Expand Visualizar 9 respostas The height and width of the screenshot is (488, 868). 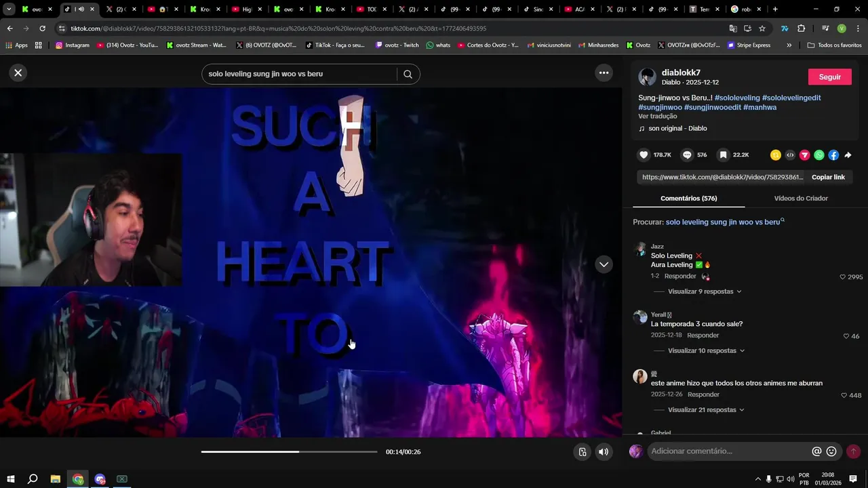[705, 291]
